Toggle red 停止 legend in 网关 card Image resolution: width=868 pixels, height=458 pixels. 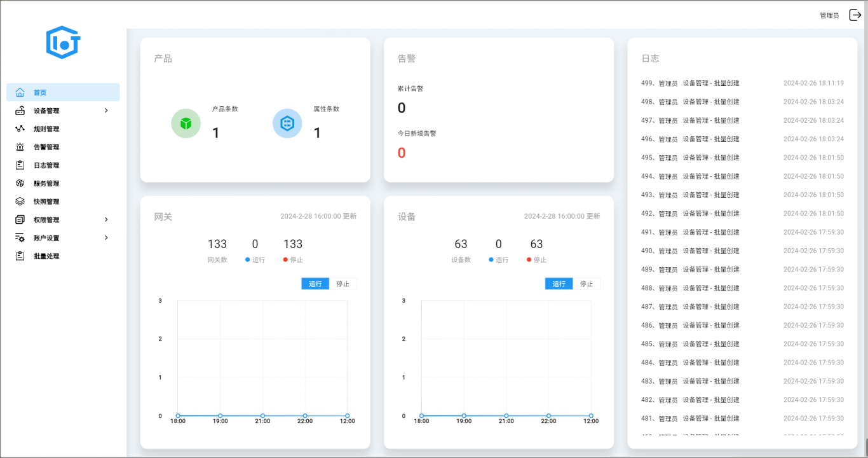point(293,260)
